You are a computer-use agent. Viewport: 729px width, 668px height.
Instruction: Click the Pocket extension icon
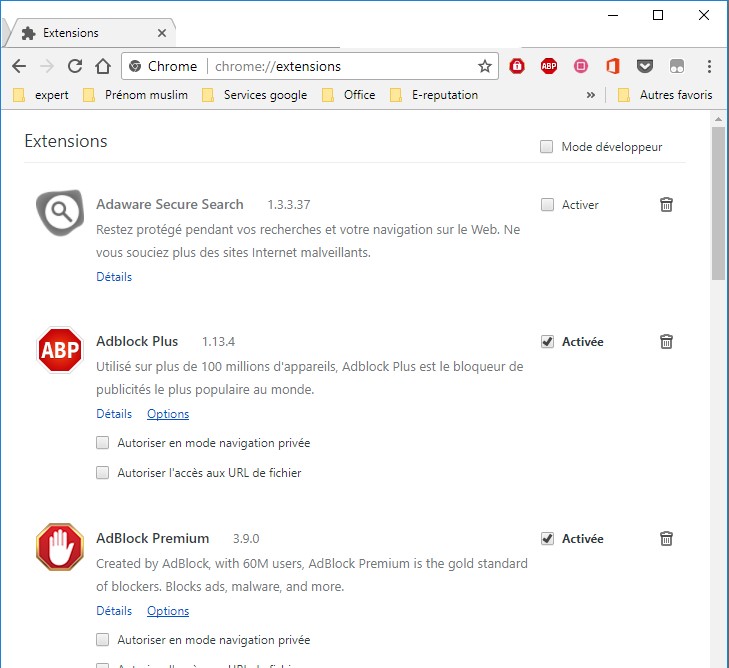645,66
